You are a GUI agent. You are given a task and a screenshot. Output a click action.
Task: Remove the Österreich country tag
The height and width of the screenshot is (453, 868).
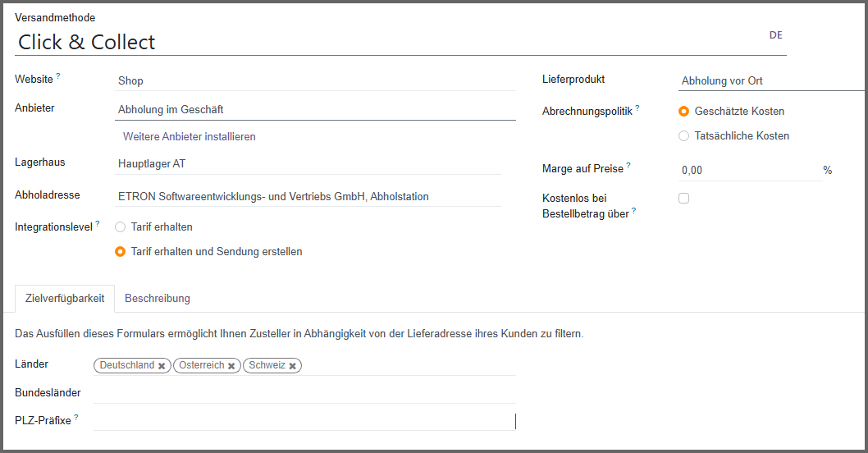(x=231, y=366)
